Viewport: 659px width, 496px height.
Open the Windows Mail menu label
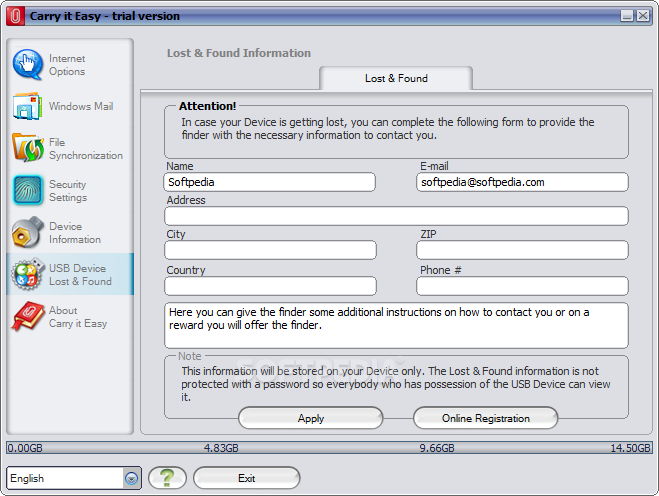click(81, 106)
